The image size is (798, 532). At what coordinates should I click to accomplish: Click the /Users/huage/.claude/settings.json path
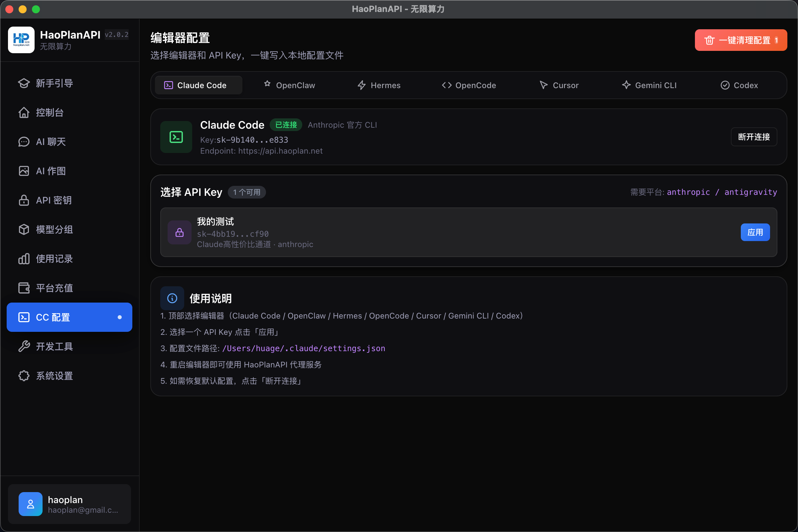click(x=304, y=348)
